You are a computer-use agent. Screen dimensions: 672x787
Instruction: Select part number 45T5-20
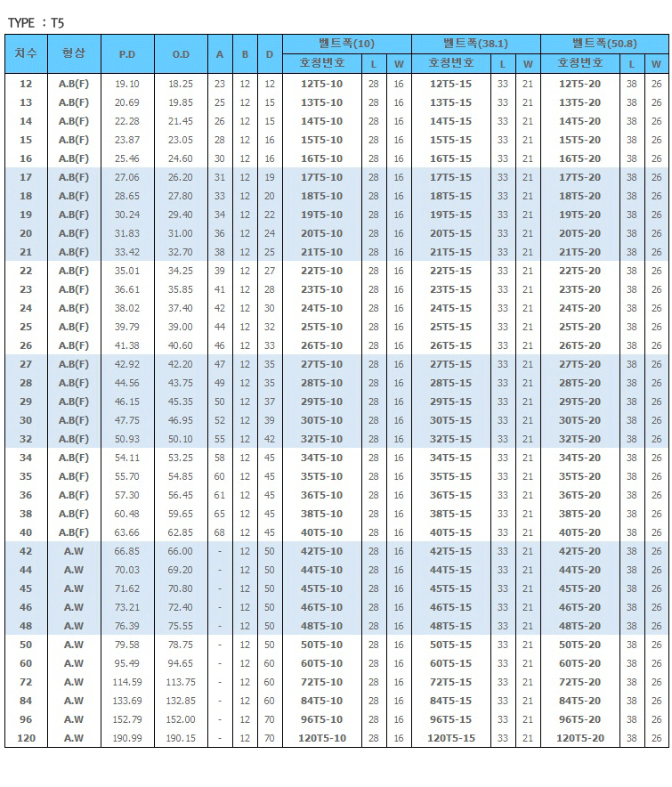579,588
